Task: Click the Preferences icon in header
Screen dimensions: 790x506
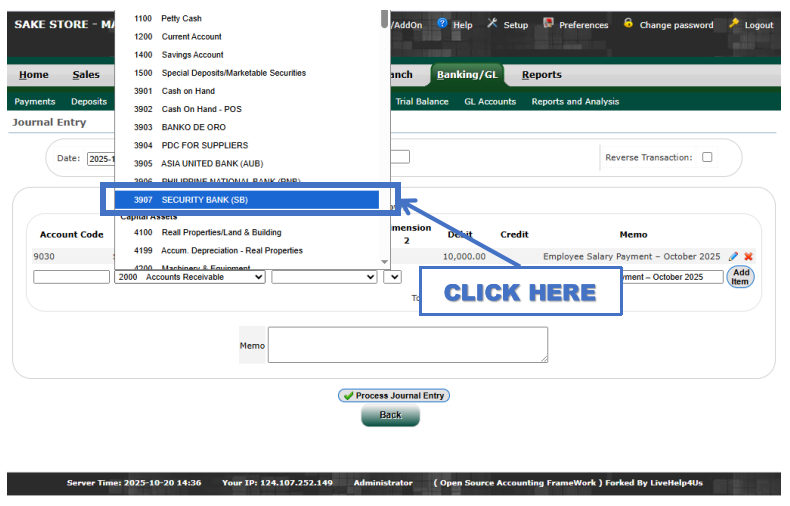Action: click(x=549, y=24)
